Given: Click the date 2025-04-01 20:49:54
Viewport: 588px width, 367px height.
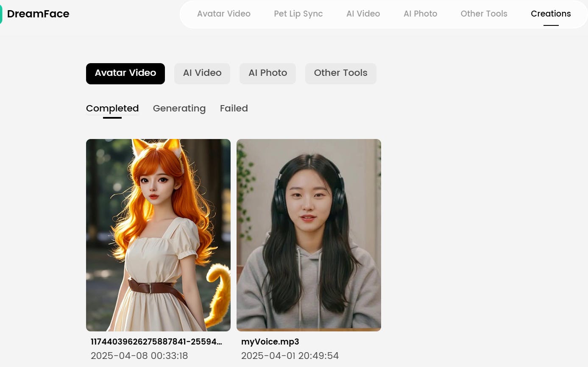Looking at the screenshot, I should pyautogui.click(x=290, y=356).
